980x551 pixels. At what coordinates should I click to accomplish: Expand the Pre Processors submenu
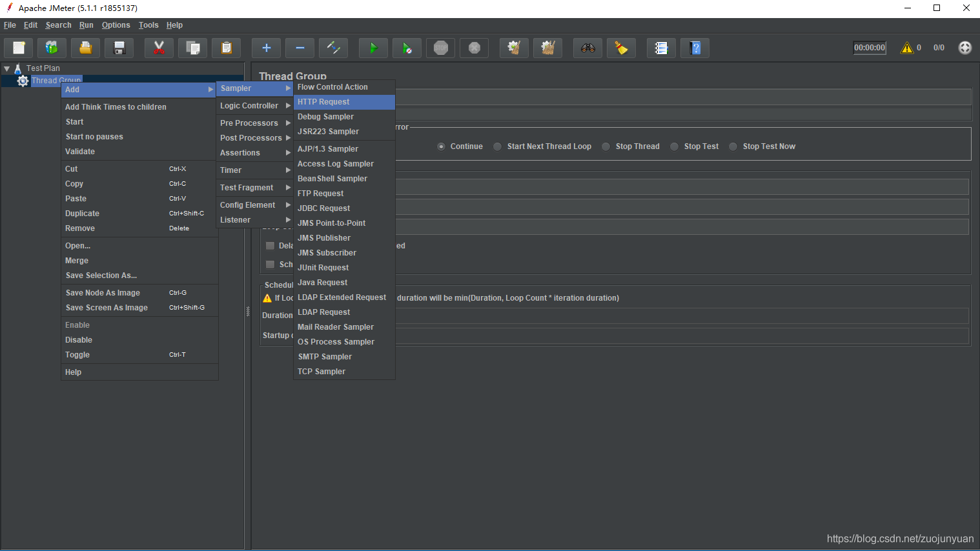point(254,123)
